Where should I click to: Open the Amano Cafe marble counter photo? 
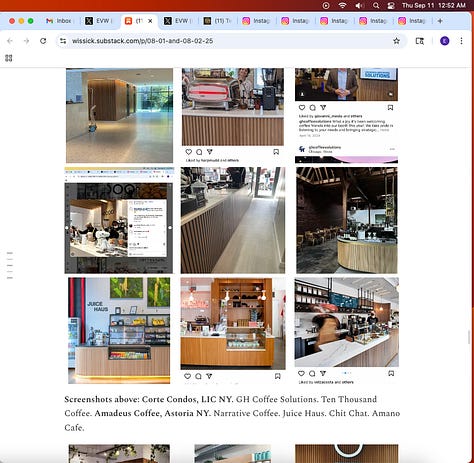(347, 322)
